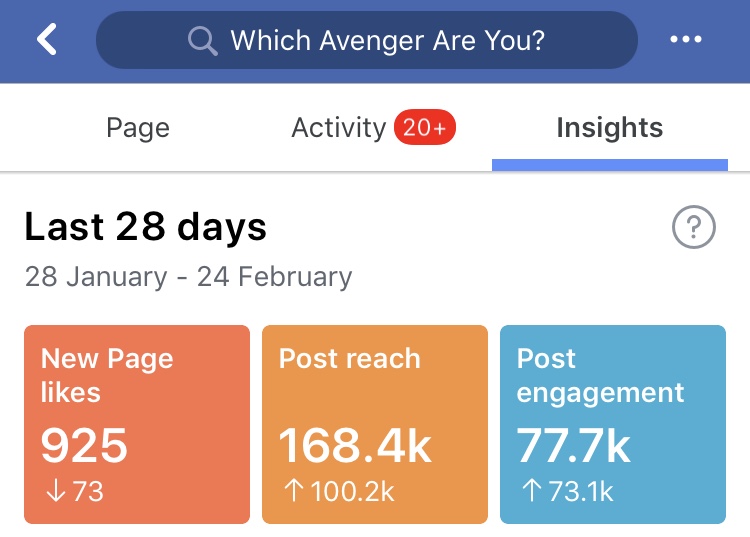Open the Post engagement card
This screenshot has height=537, width=750.
coord(612,424)
